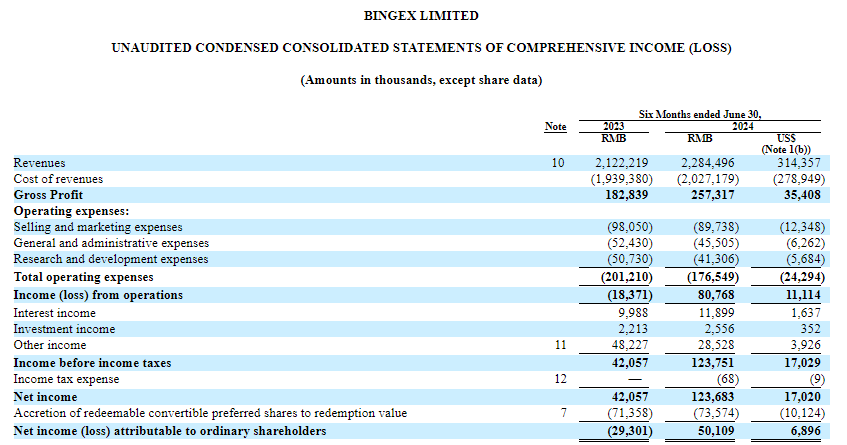The image size is (847, 445).
Task: Click the 2024 year column header
Action: [743, 126]
